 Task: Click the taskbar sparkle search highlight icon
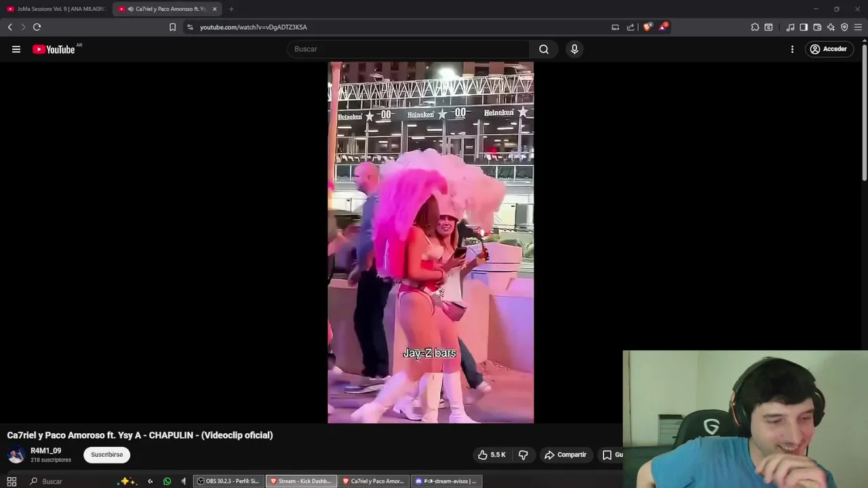[x=126, y=481]
